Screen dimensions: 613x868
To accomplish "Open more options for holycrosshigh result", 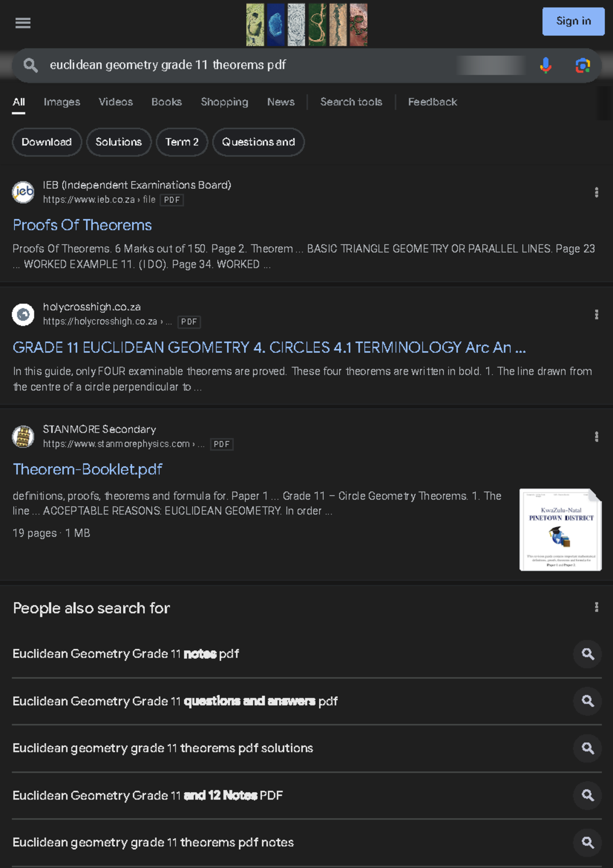I will (596, 315).
